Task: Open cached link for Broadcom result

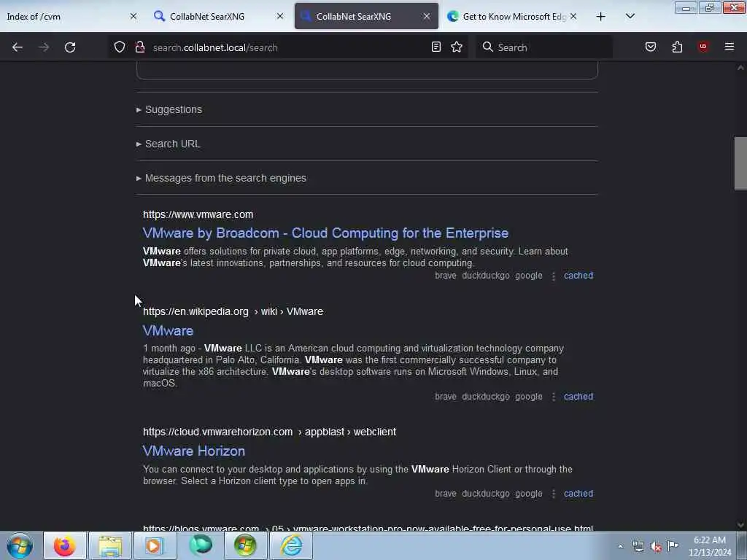Action: 578,275
